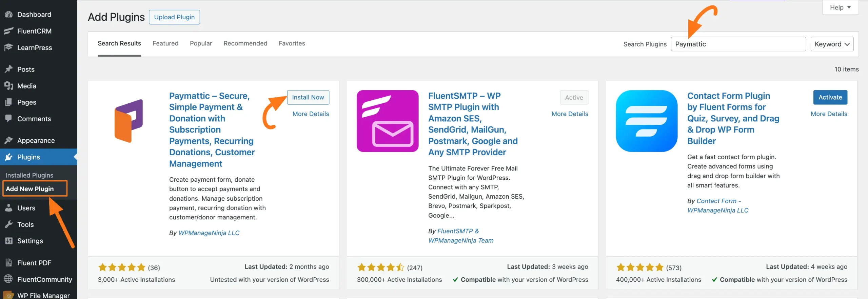Click '300,000+ Active Installations' text
Viewport: 868px width, 299px height.
[x=399, y=280]
